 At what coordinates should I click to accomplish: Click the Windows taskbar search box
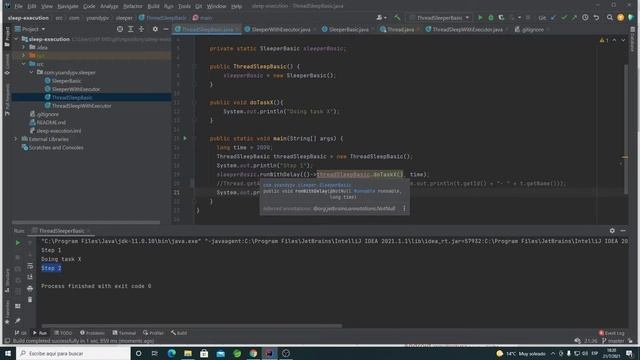point(73,353)
